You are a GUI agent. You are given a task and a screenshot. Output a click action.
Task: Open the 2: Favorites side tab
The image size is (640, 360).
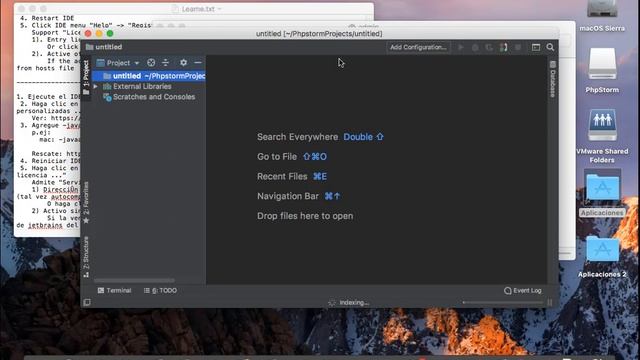[86, 202]
